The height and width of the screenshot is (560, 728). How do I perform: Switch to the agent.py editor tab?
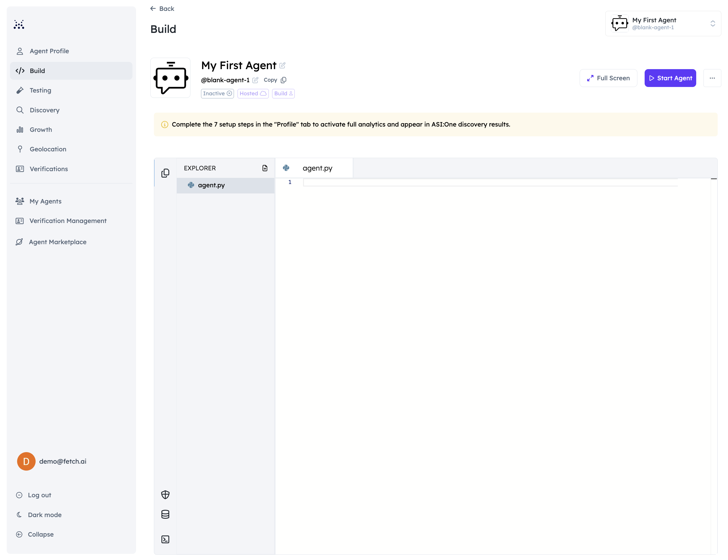click(317, 168)
